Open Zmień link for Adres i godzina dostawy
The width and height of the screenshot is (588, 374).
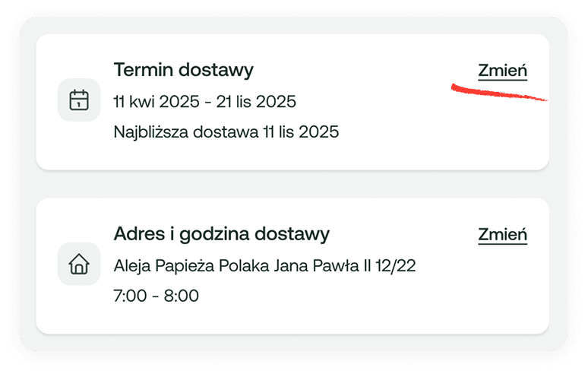pyautogui.click(x=502, y=234)
